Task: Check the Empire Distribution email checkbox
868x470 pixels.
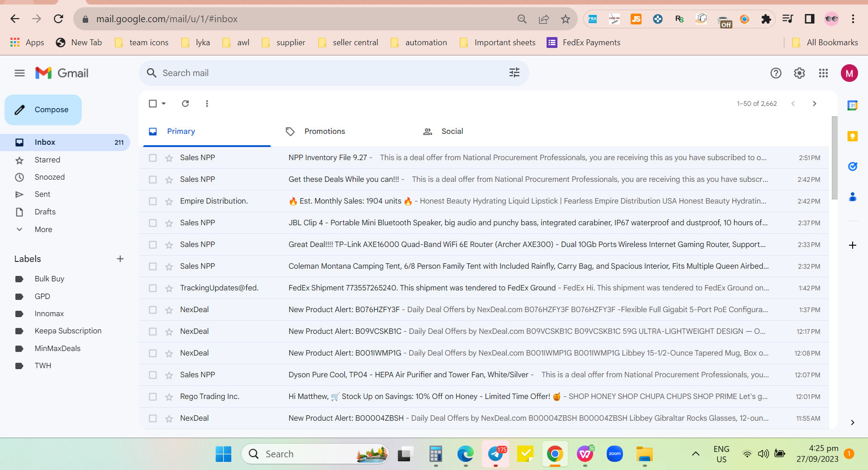Action: point(153,201)
